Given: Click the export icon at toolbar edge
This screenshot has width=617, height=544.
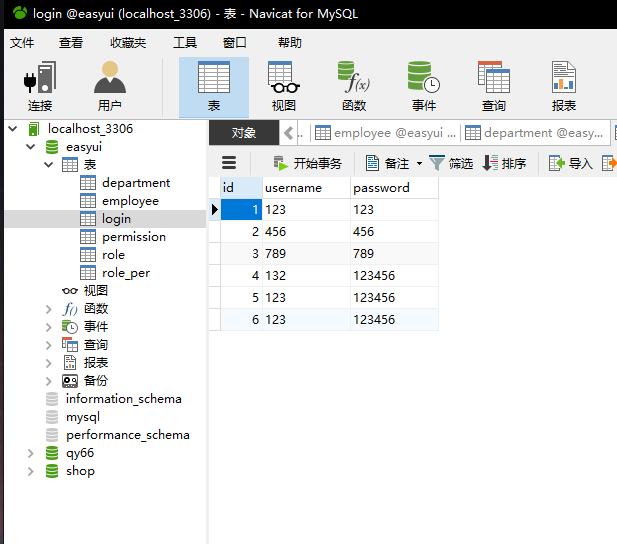Looking at the screenshot, I should point(609,163).
